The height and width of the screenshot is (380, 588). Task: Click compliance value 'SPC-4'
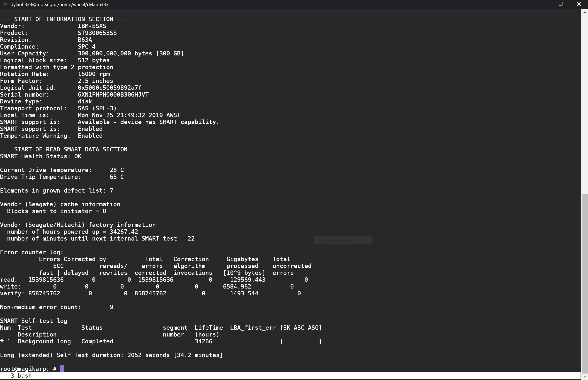87,47
